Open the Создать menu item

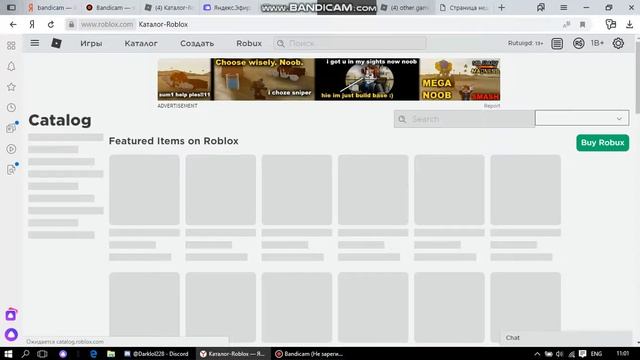(197, 43)
